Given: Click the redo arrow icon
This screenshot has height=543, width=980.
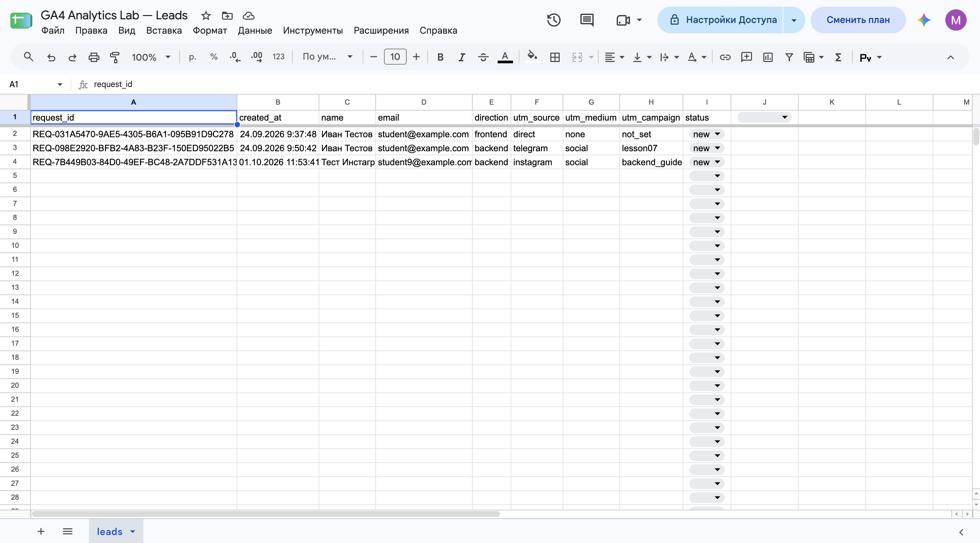Looking at the screenshot, I should point(72,57).
